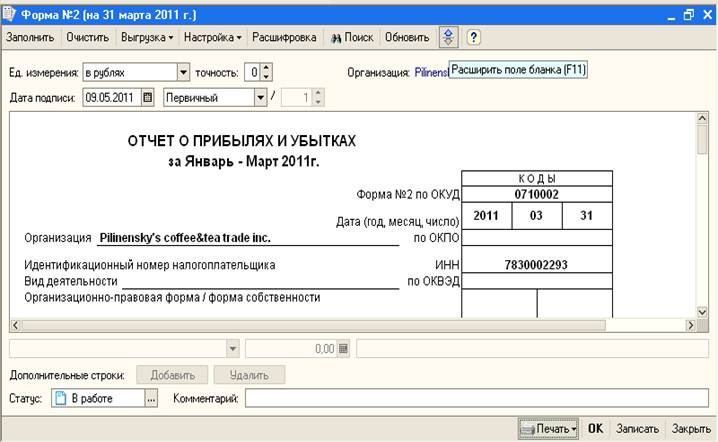This screenshot has height=442, width=718.
Task: Open help with the question mark icon
Action: 473,37
